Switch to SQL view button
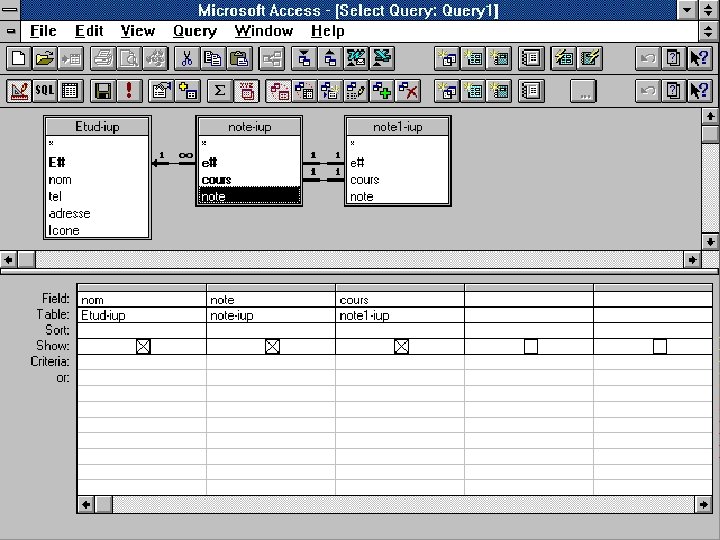Viewport: 720px width, 540px height. point(45,91)
